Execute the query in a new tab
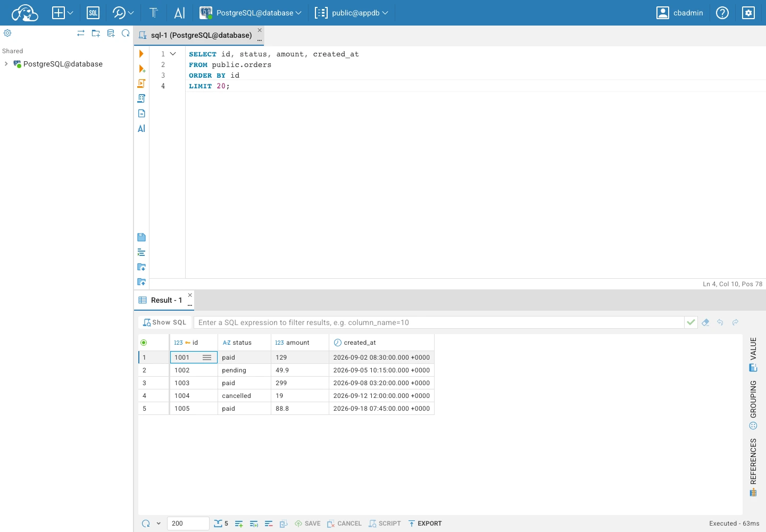This screenshot has width=766, height=532. click(141, 69)
